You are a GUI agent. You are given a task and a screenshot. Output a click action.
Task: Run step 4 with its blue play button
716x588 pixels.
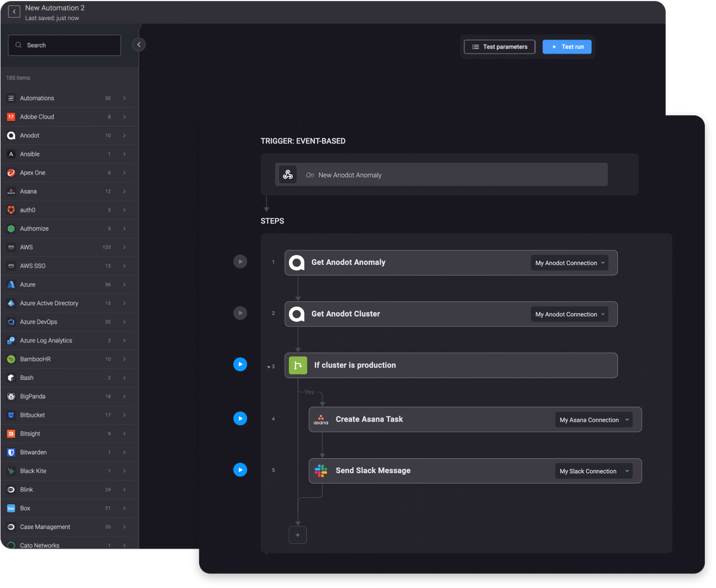pos(240,419)
